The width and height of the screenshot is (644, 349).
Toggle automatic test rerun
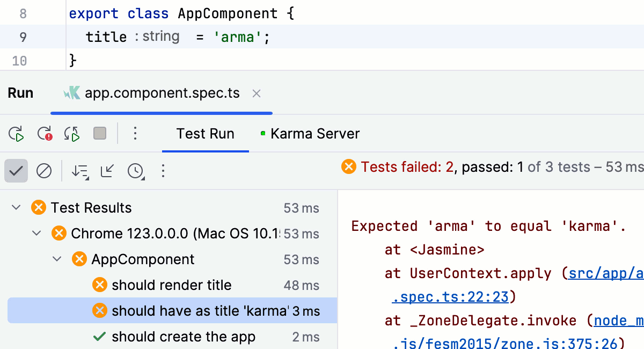(x=71, y=133)
